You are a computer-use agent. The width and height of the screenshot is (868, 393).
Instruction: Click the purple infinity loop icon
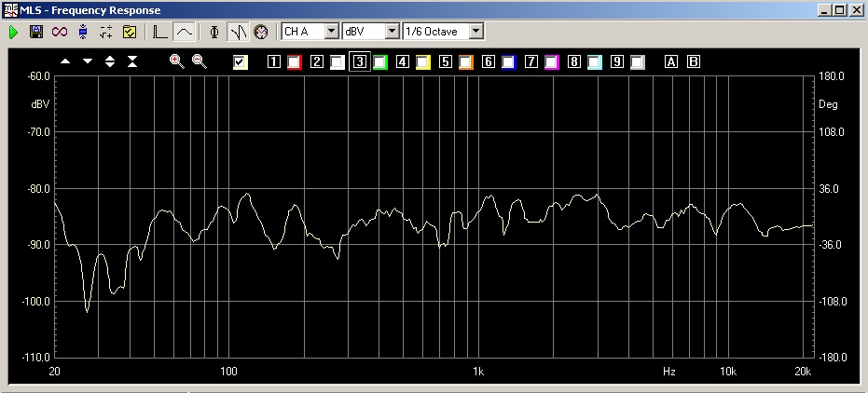coord(60,32)
